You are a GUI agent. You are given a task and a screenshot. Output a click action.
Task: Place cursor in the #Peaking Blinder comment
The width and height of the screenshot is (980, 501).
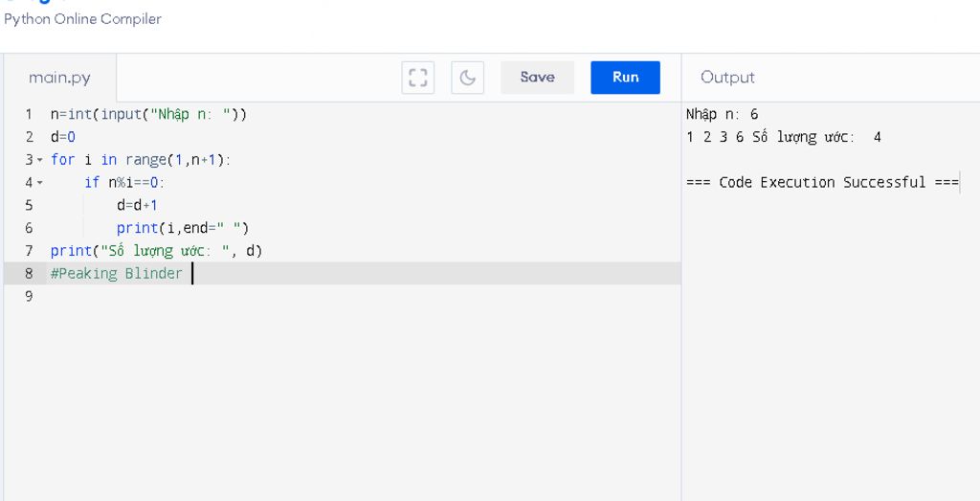tap(117, 274)
